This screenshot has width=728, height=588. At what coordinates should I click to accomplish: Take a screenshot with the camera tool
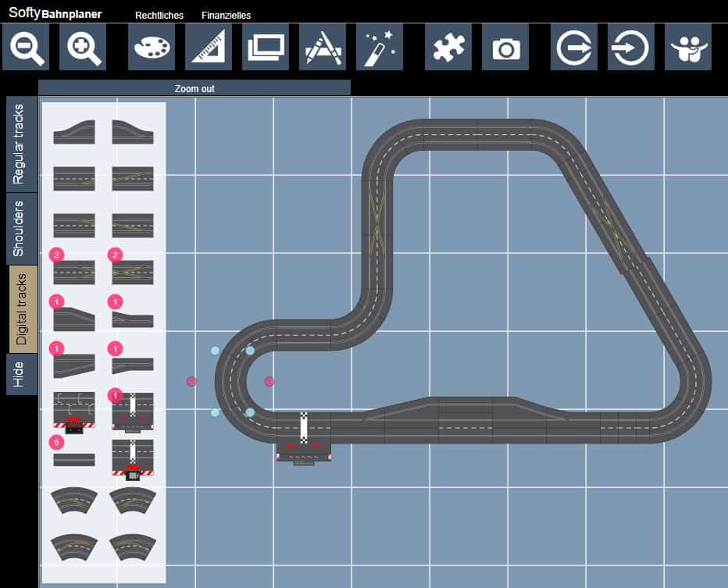point(505,47)
